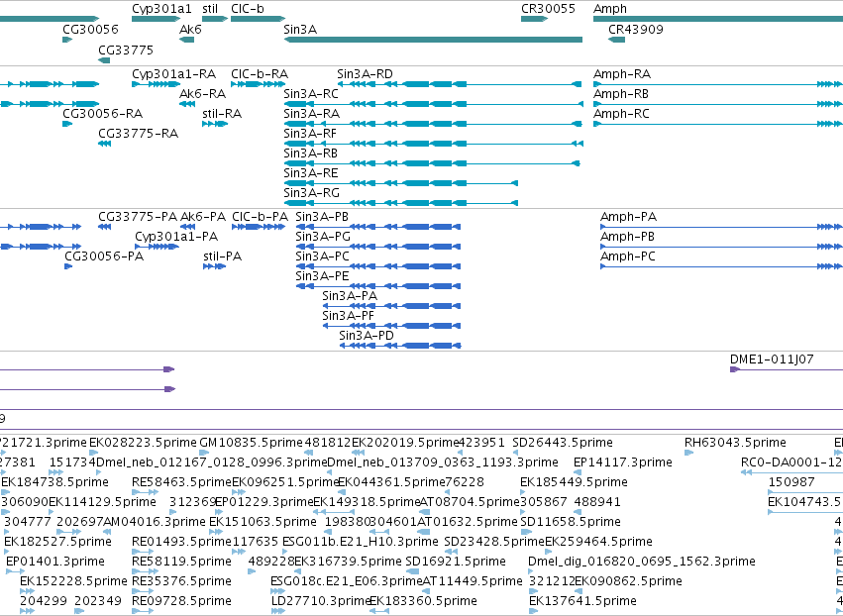This screenshot has height=616, width=843.
Task: Click the Sin3A-RB transcript label
Action: [311, 154]
